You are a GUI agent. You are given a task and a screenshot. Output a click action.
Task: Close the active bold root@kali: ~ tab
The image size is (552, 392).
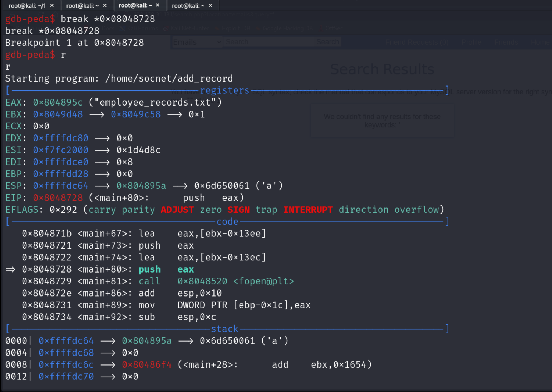click(x=157, y=5)
